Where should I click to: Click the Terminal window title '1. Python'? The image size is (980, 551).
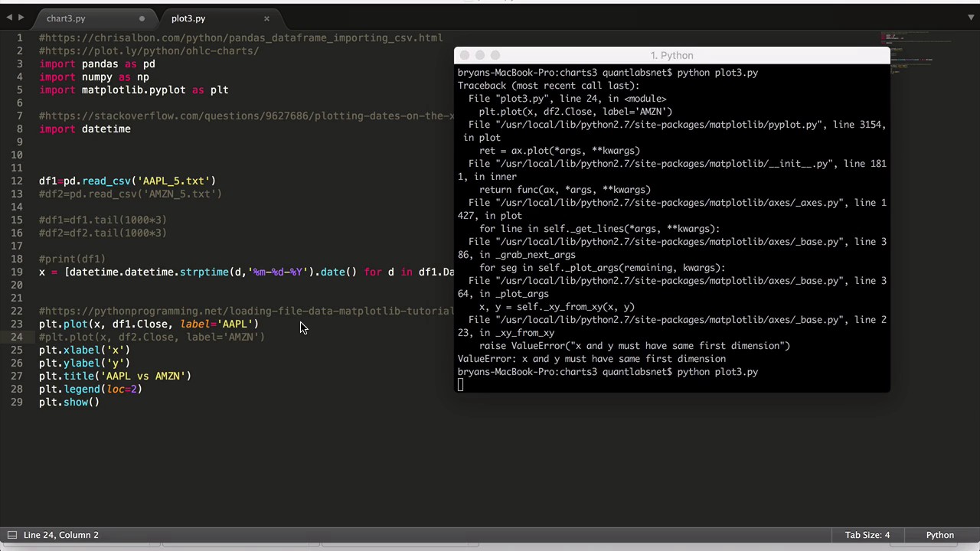tap(671, 55)
